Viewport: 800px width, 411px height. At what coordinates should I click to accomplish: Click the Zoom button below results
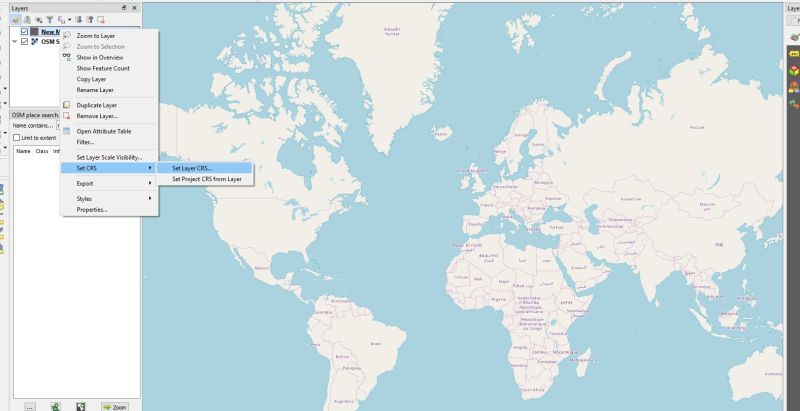click(x=114, y=407)
